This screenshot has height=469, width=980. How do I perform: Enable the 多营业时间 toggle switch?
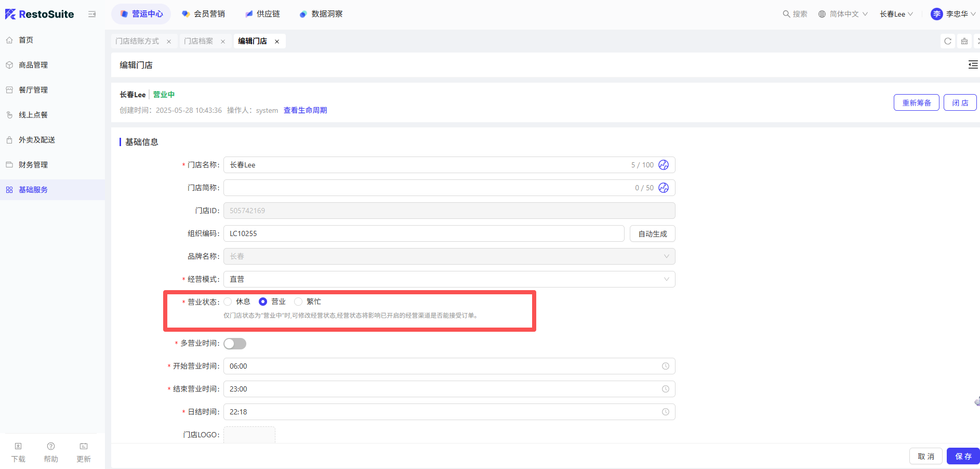point(235,344)
